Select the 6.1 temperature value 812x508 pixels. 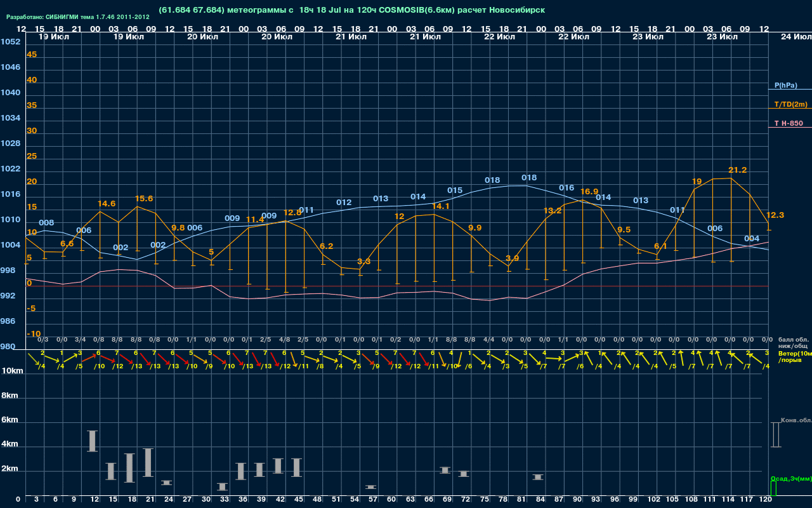660,246
